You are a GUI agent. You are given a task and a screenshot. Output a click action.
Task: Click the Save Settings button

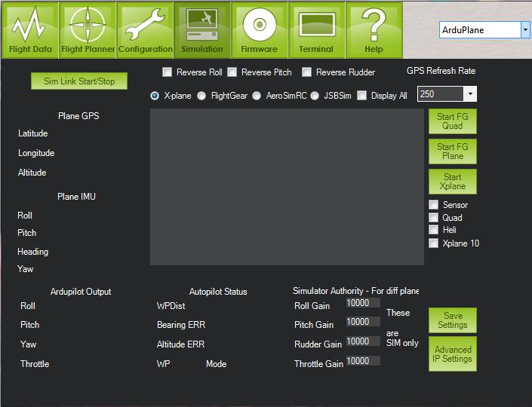tap(453, 320)
